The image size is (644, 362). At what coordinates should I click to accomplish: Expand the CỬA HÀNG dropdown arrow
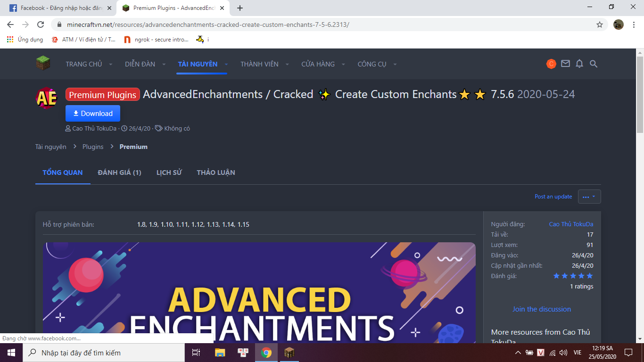343,64
